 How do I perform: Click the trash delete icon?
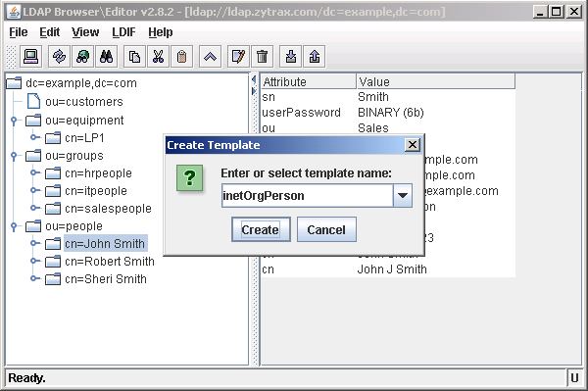click(262, 57)
